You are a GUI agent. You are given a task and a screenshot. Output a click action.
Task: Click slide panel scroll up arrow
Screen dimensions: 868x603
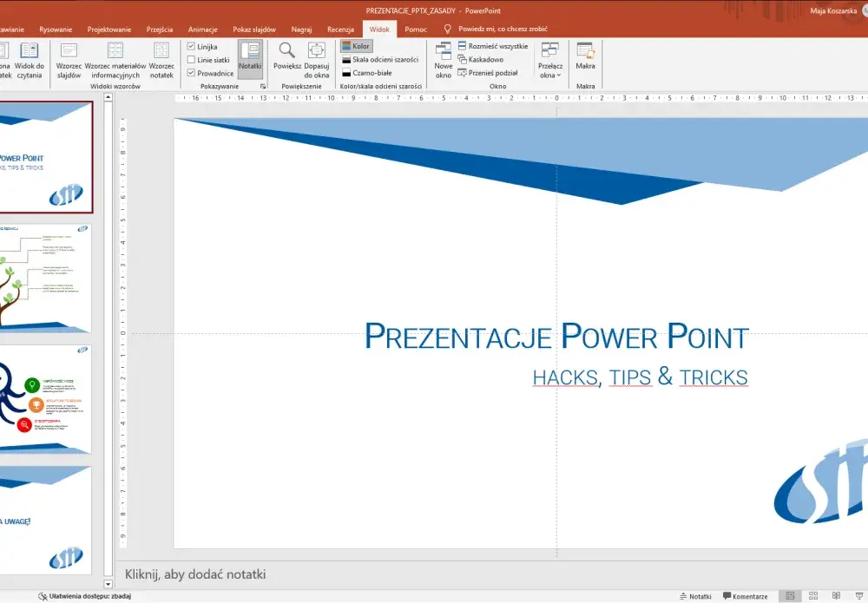pyautogui.click(x=108, y=97)
